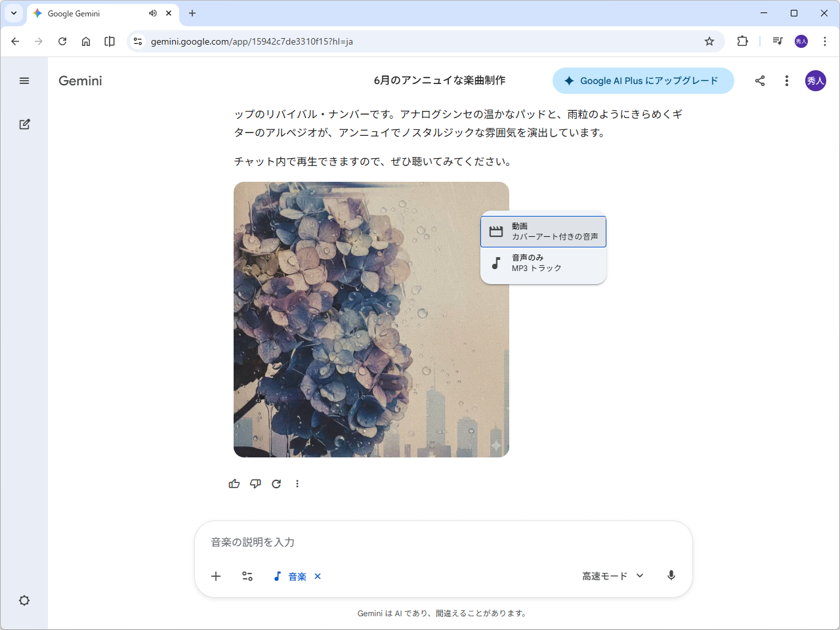Remove the 音楽 chip with its X
This screenshot has width=840, height=630.
pyautogui.click(x=317, y=576)
